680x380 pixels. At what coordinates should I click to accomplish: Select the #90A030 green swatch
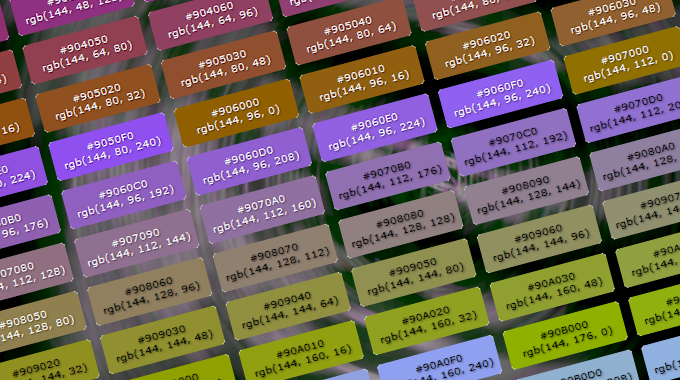click(552, 287)
